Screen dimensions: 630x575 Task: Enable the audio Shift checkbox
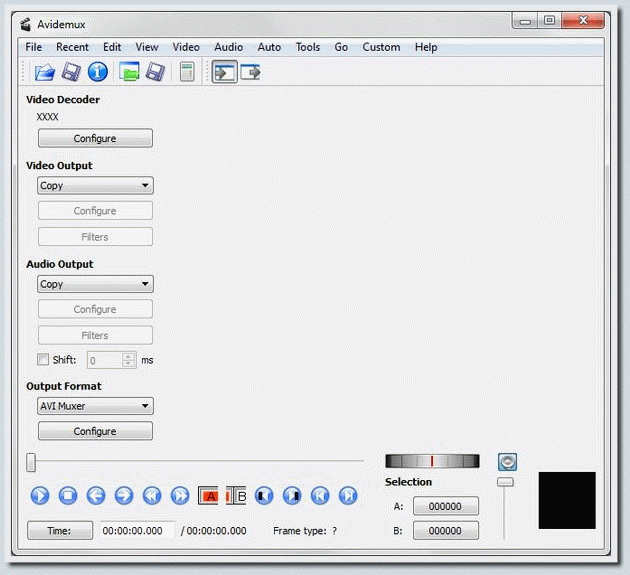43,359
